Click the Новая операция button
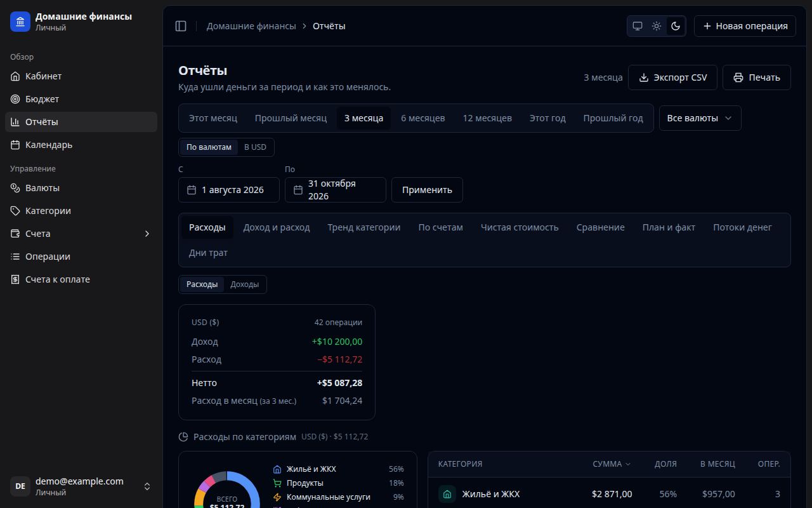The height and width of the screenshot is (508, 812). (x=745, y=26)
